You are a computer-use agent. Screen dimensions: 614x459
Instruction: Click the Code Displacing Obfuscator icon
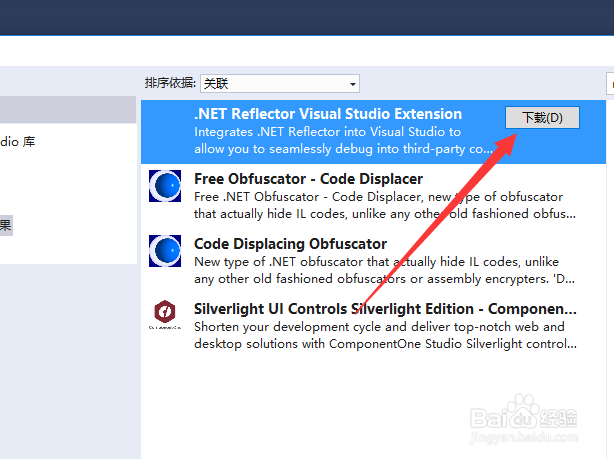(164, 251)
